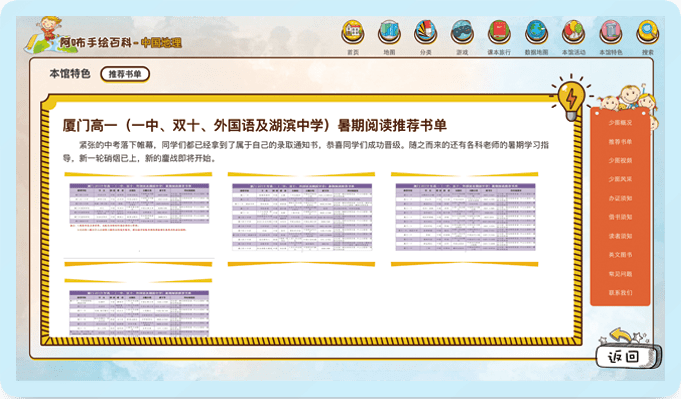
Task: Open the bottom-row book list thumbnail
Action: pos(139,313)
